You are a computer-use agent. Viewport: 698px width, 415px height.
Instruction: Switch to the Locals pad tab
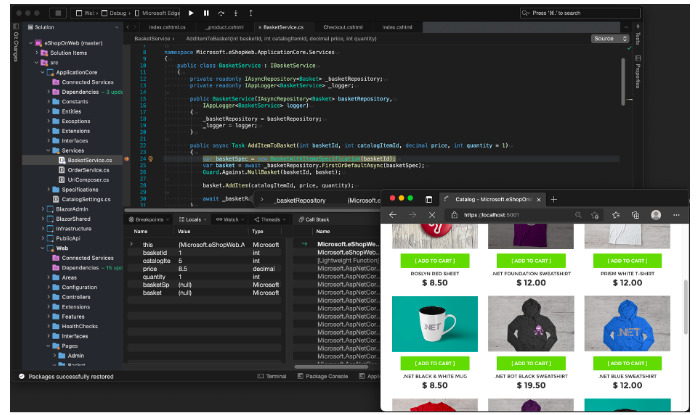pos(192,220)
